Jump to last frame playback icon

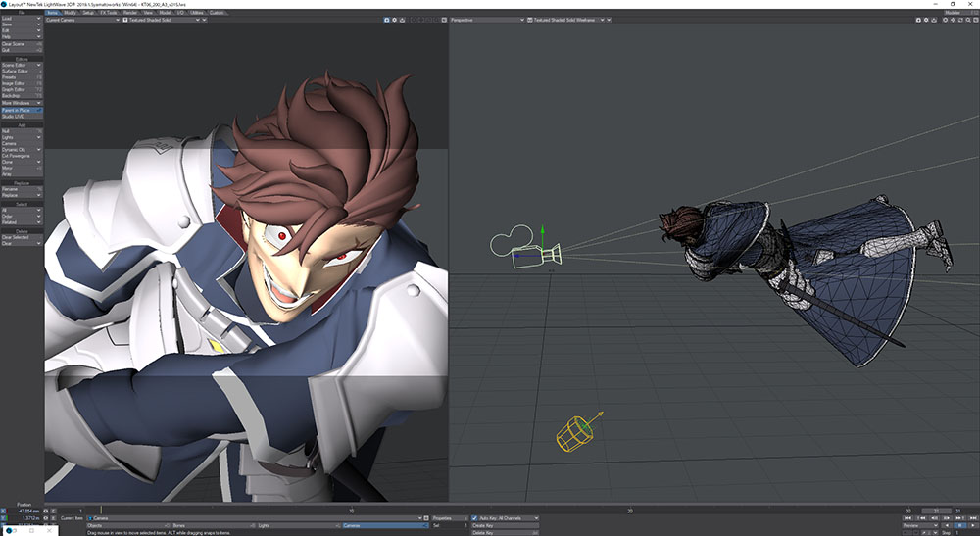coord(973,518)
